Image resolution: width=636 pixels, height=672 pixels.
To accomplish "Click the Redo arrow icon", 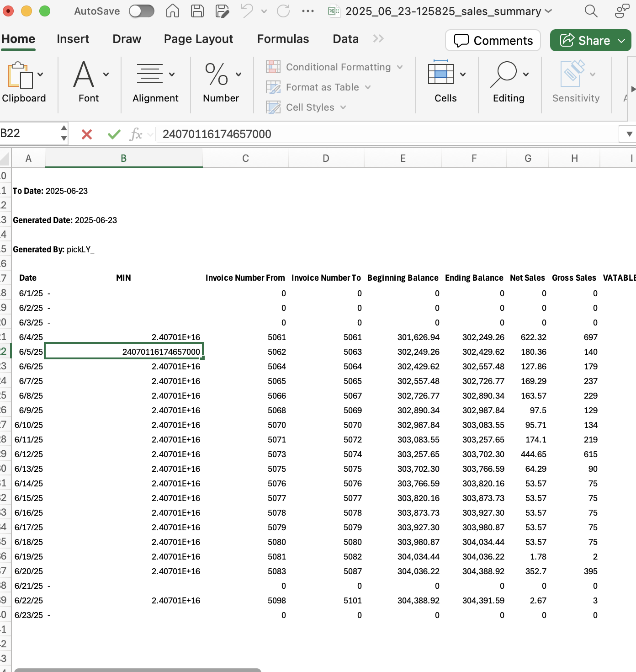I will tap(283, 11).
